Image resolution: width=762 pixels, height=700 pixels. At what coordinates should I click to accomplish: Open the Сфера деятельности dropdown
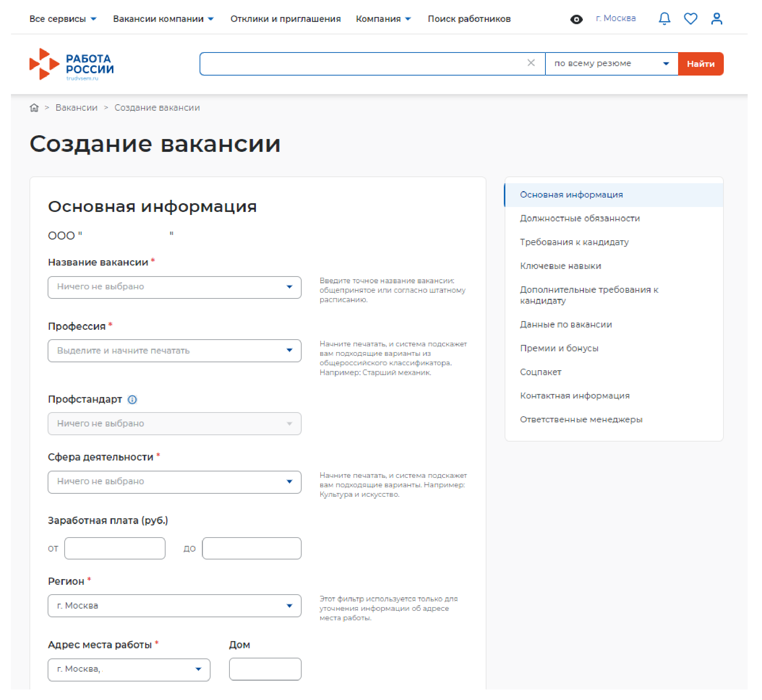click(174, 482)
